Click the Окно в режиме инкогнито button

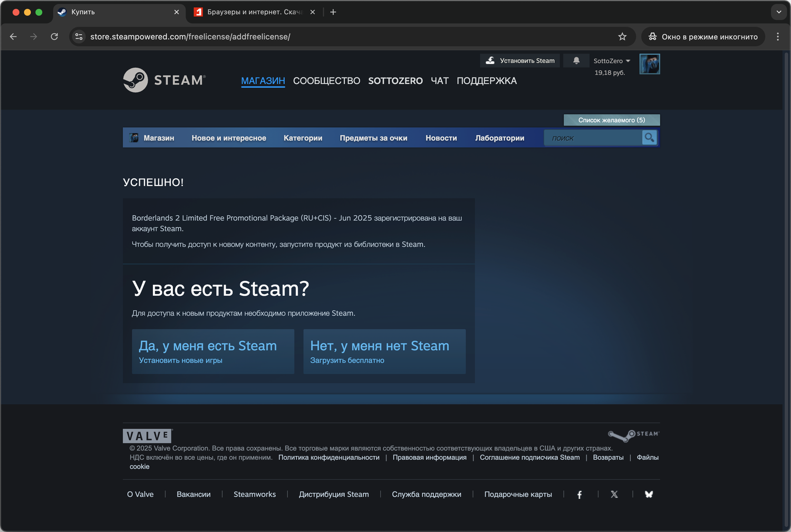(x=703, y=36)
